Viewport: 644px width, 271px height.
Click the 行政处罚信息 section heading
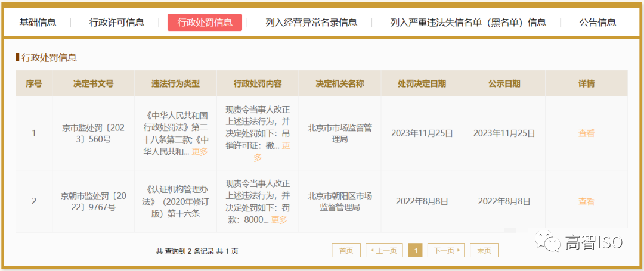click(49, 57)
